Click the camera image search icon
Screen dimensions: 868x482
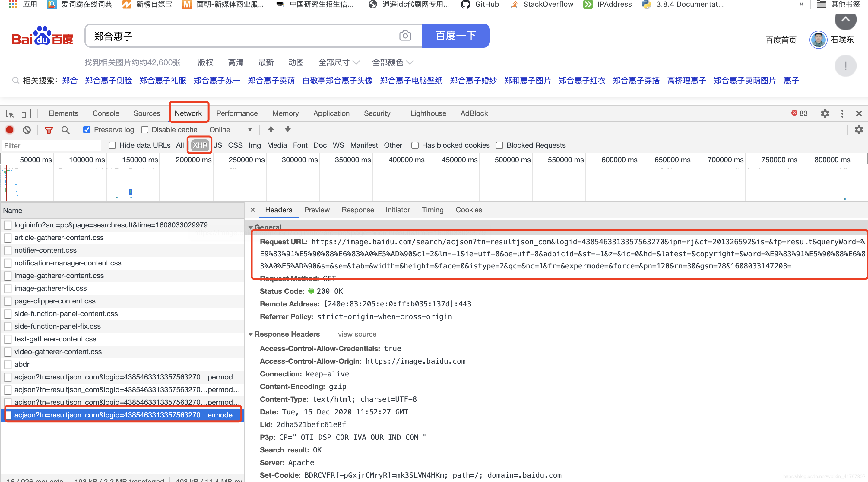(405, 36)
